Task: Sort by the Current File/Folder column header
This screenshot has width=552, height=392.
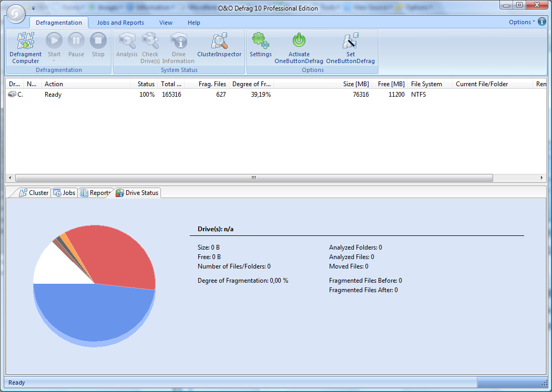Action: click(493, 84)
